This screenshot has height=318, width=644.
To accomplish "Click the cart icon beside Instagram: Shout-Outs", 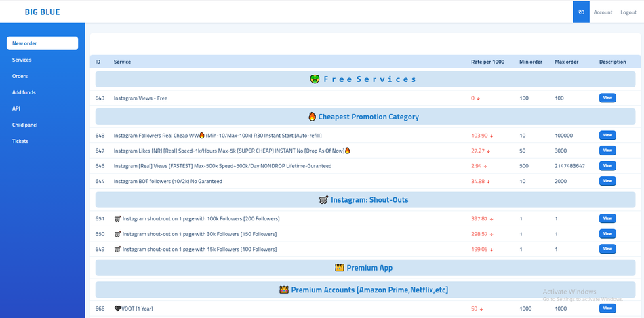I will [x=323, y=200].
